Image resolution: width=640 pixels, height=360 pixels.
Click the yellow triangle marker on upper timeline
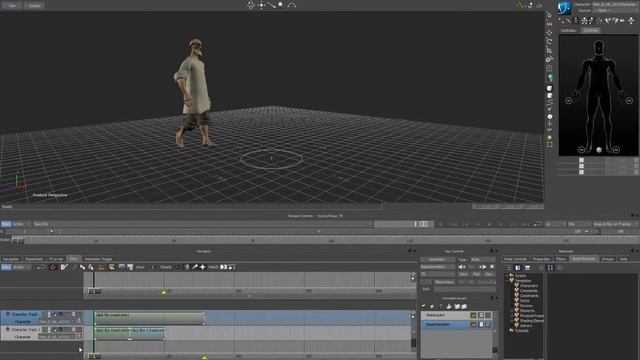164,292
